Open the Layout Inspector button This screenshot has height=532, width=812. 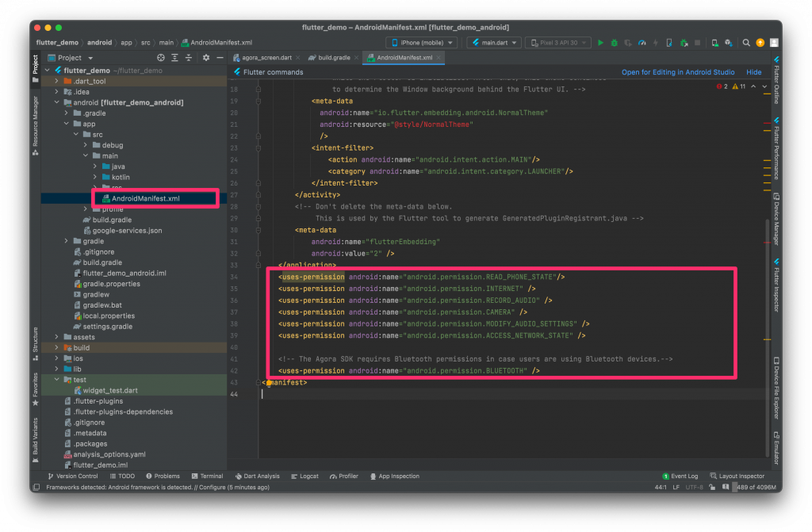click(x=737, y=476)
